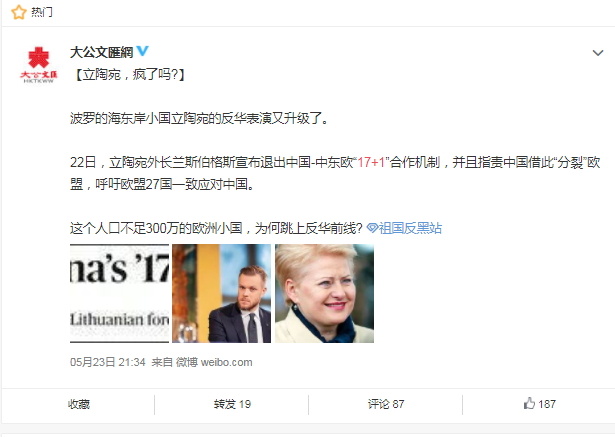Select the 热门 tab label
The width and height of the screenshot is (615, 437).
42,12
